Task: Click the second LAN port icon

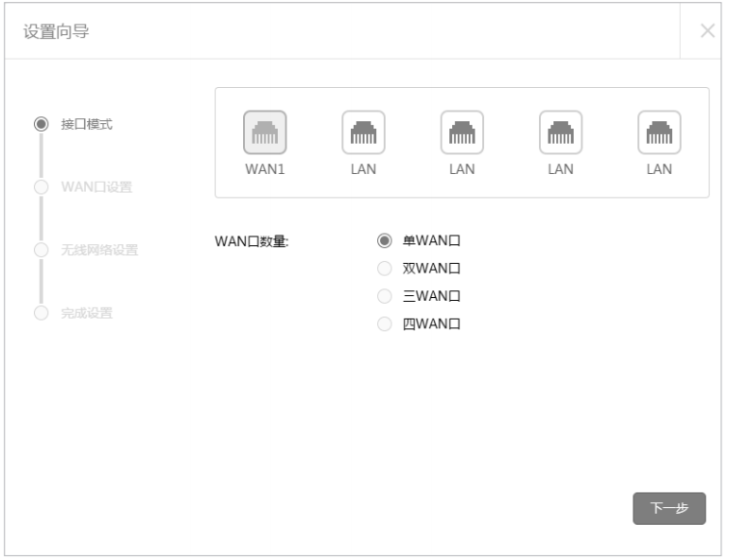Action: [462, 132]
